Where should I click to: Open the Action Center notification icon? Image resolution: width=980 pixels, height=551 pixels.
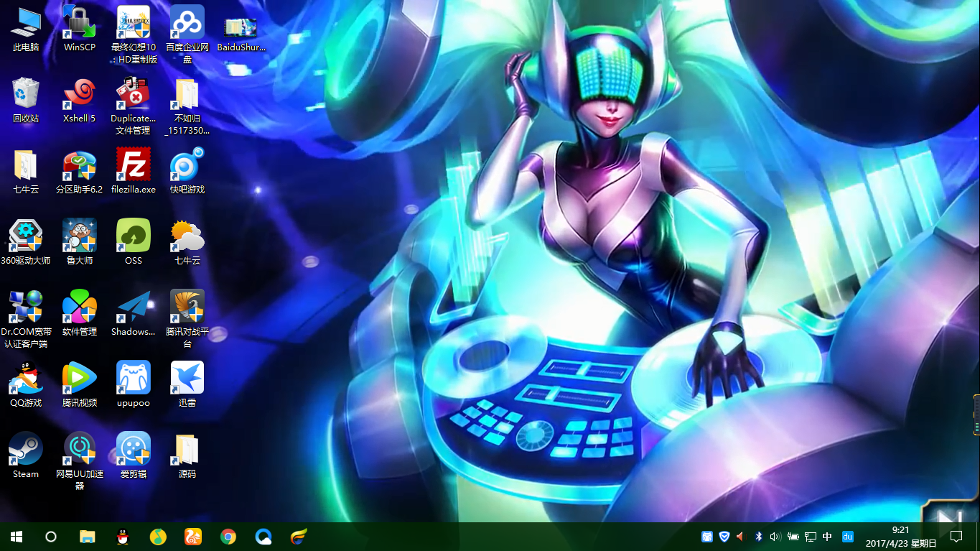tap(956, 537)
